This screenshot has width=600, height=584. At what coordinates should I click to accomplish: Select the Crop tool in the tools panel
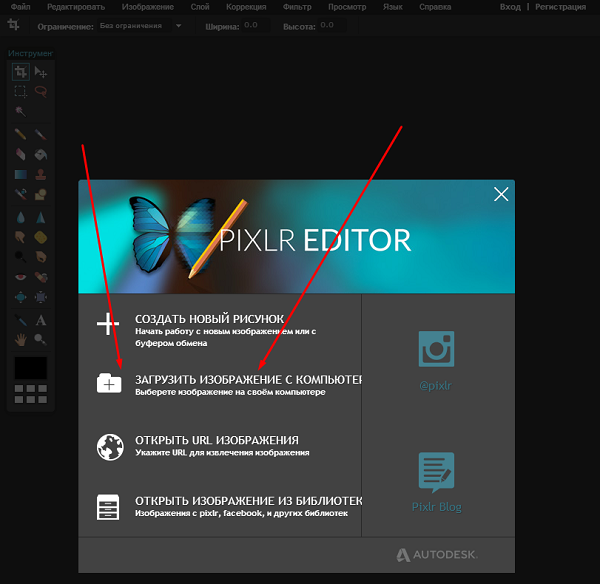point(21,72)
